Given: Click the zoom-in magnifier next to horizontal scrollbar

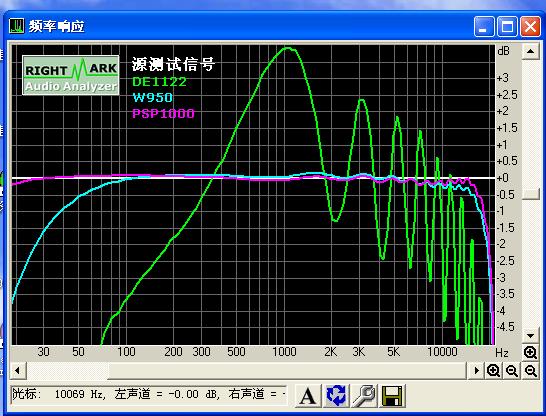Looking at the screenshot, I should tap(493, 370).
